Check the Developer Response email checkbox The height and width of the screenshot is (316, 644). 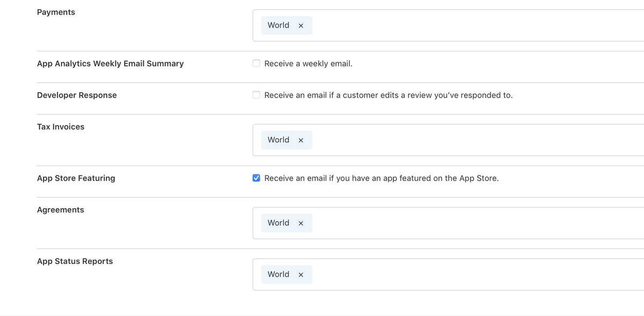coord(257,95)
